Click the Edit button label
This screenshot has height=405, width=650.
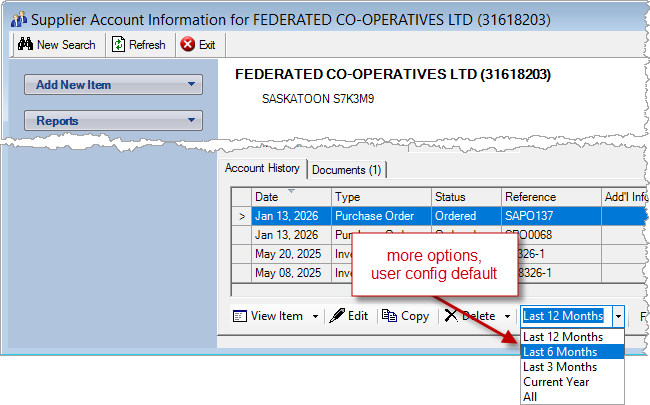[x=358, y=316]
